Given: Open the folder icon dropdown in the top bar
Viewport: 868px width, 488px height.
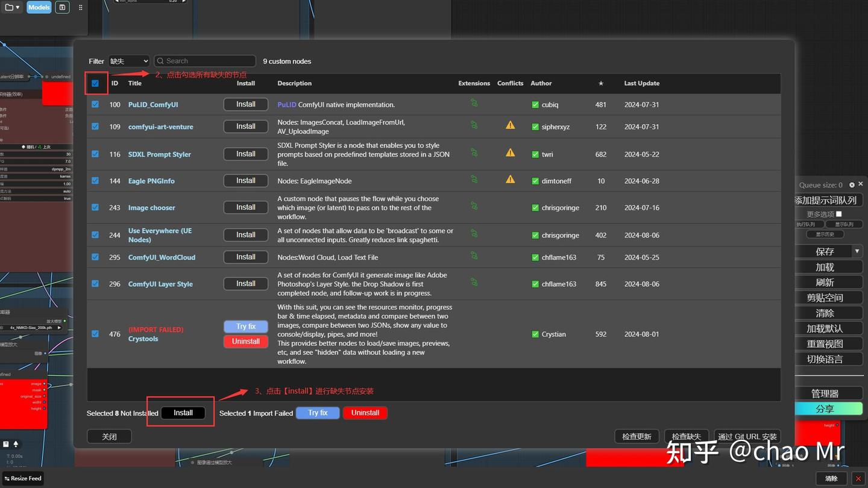Looking at the screenshot, I should (12, 7).
